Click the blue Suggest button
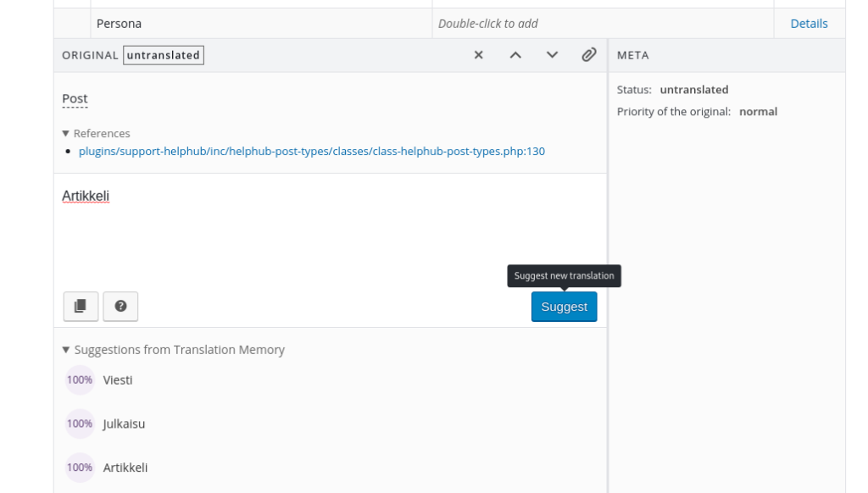This screenshot has width=868, height=493. coord(564,307)
